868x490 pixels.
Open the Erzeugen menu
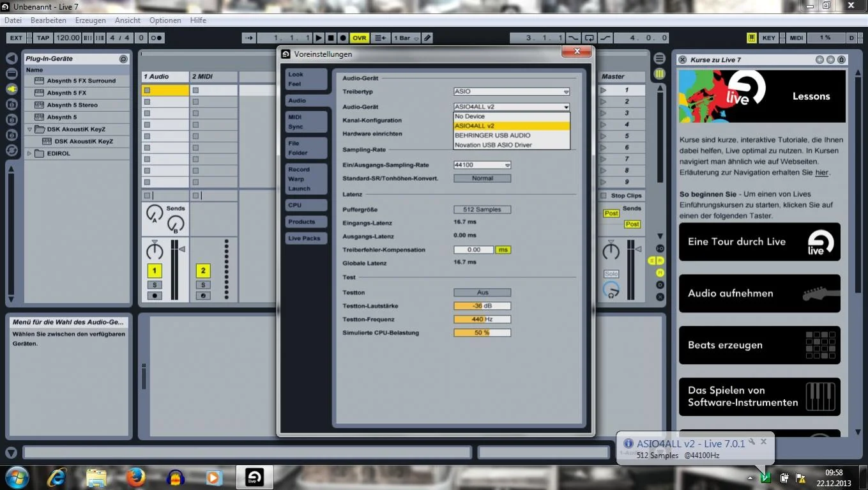90,20
